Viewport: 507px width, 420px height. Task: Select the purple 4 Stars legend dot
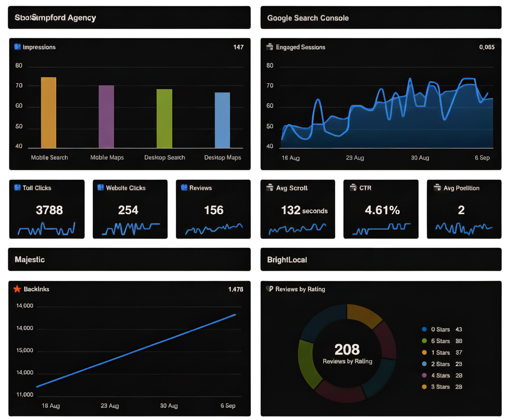pyautogui.click(x=424, y=375)
